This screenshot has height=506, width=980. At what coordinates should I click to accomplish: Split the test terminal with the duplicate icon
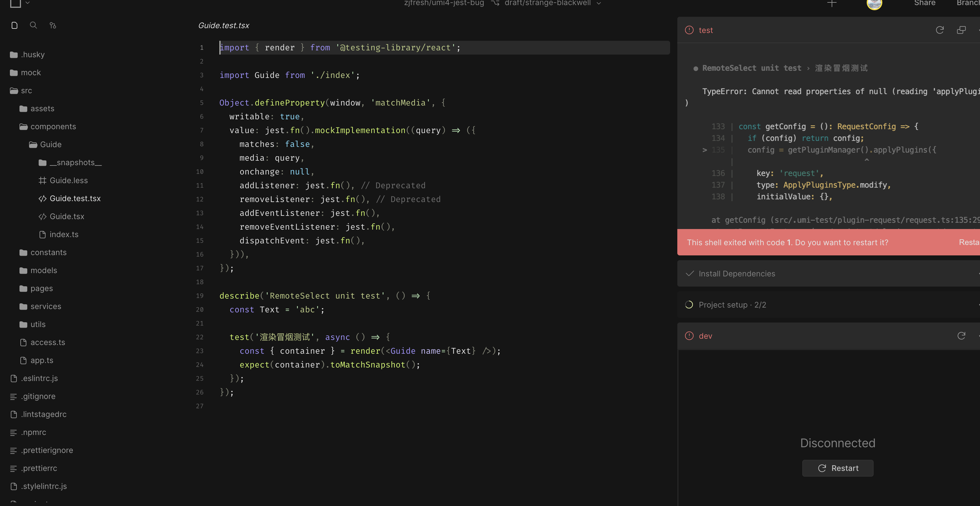pyautogui.click(x=961, y=30)
